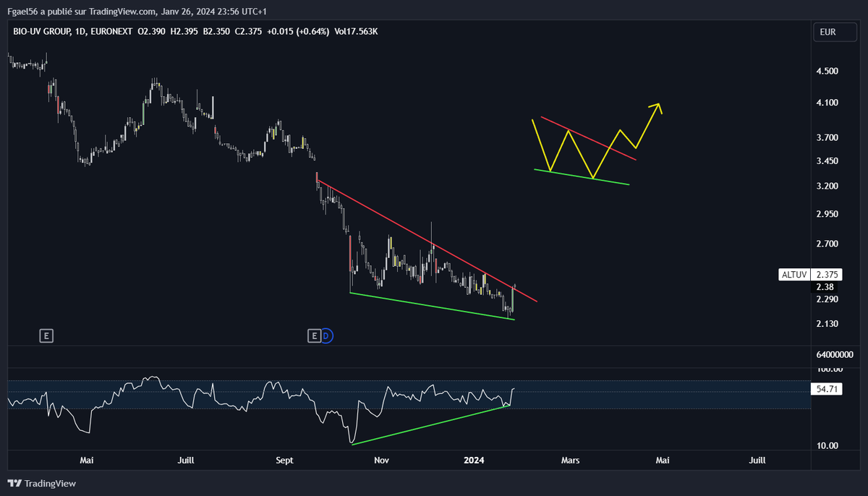
Task: Click the 2.290 price axis label
Action: pos(826,299)
